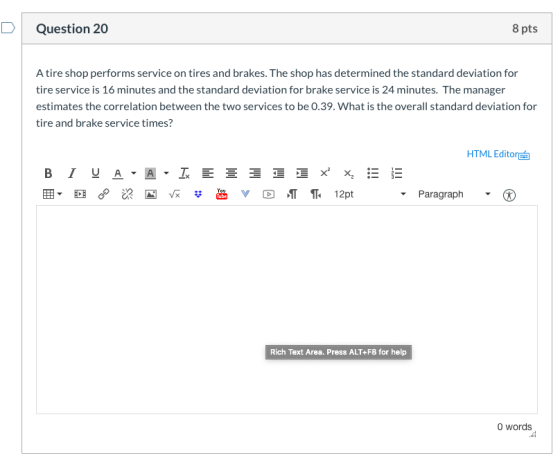Apply superscript formatting

click(x=325, y=173)
